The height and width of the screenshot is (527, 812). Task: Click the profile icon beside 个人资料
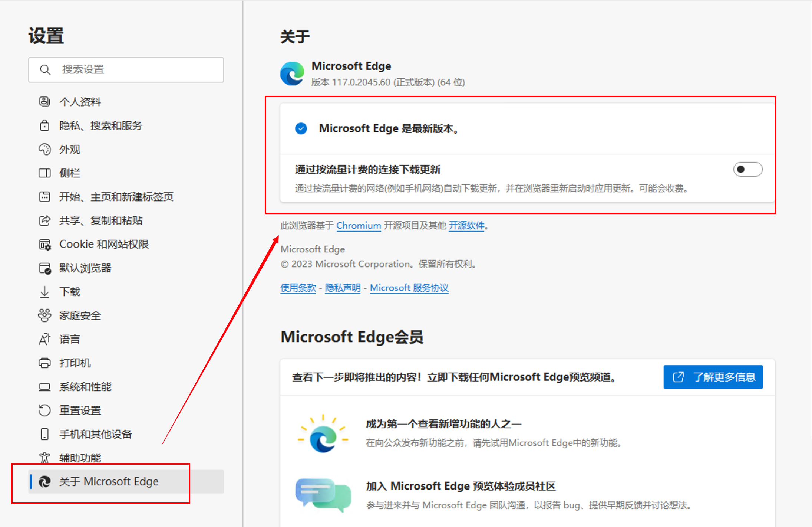point(44,102)
